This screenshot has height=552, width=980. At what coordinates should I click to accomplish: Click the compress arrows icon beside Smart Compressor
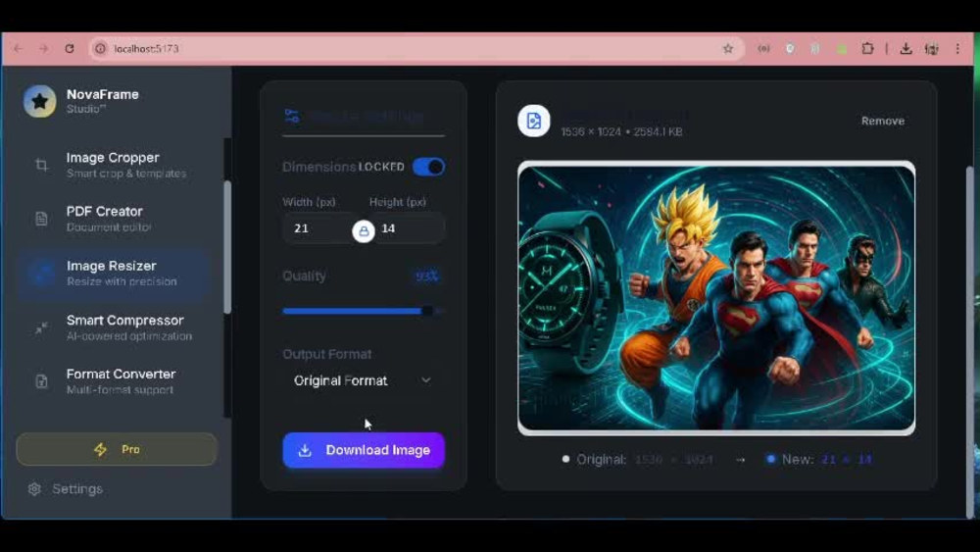point(41,327)
